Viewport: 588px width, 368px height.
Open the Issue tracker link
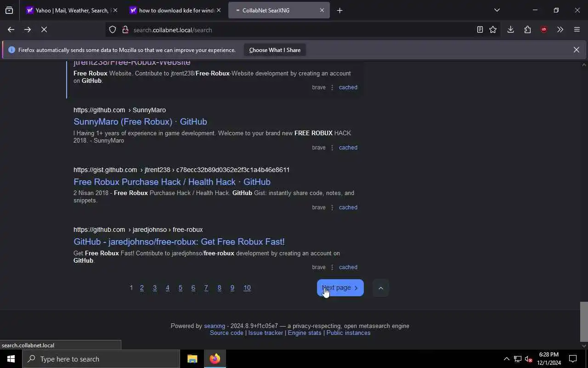(266, 333)
